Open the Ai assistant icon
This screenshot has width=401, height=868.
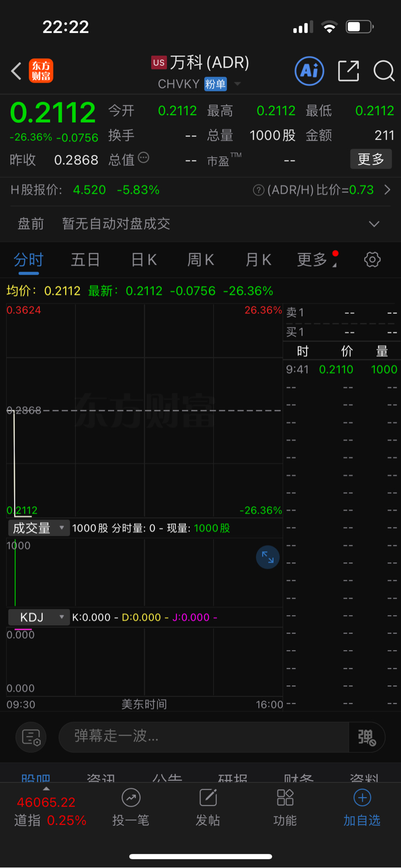[x=310, y=71]
